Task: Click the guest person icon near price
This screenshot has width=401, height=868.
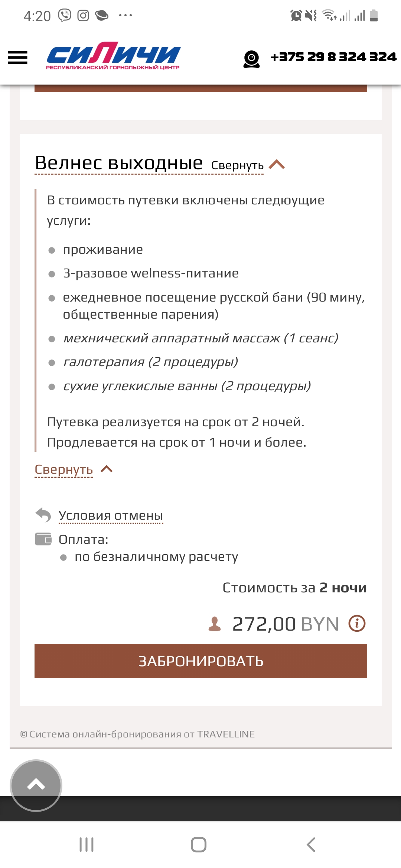Action: pyautogui.click(x=215, y=624)
